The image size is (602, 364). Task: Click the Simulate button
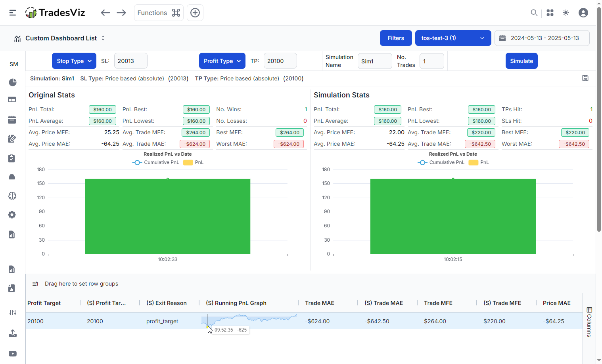click(521, 61)
